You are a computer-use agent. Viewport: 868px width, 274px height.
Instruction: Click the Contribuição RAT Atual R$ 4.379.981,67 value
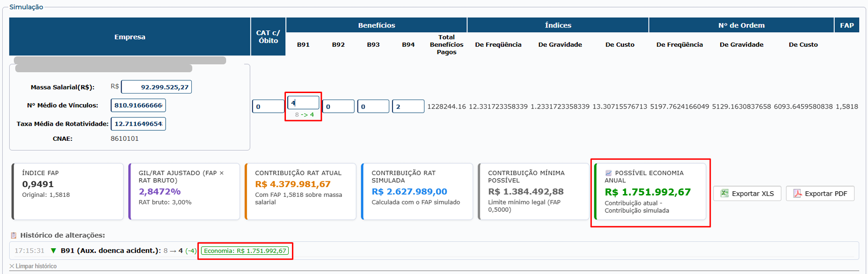(293, 184)
